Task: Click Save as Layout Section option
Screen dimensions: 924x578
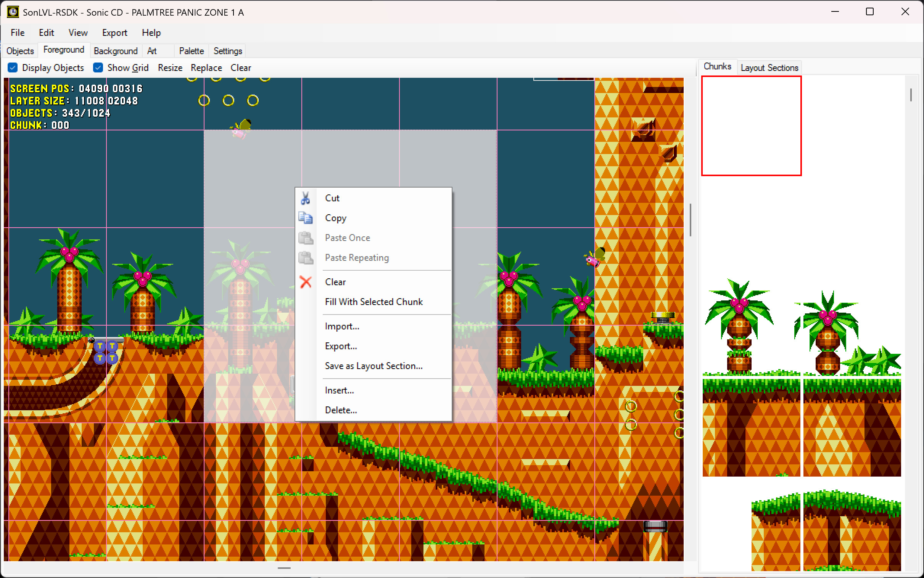Action: point(373,366)
